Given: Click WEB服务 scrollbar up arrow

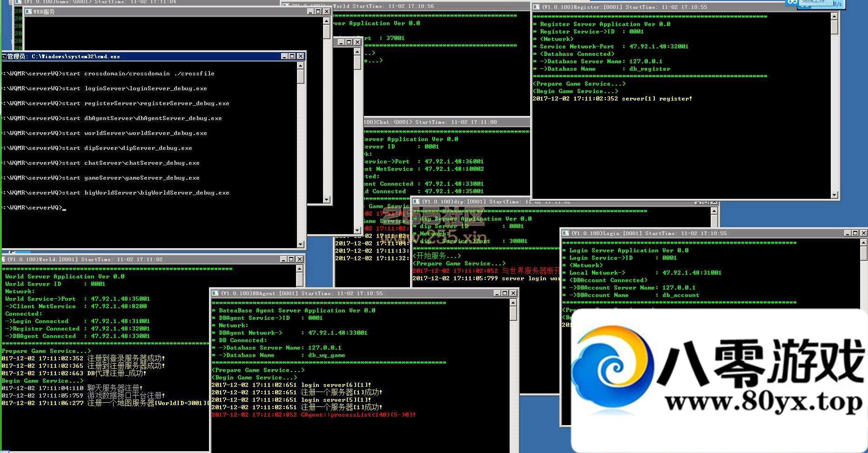Looking at the screenshot, I should coord(326,21).
